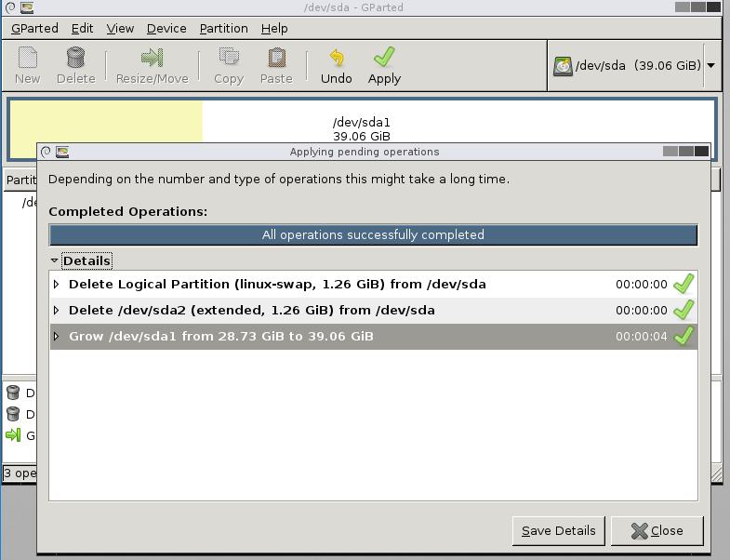Screen dimensions: 730x560
Task: Open the GParted menu
Action: click(x=35, y=29)
